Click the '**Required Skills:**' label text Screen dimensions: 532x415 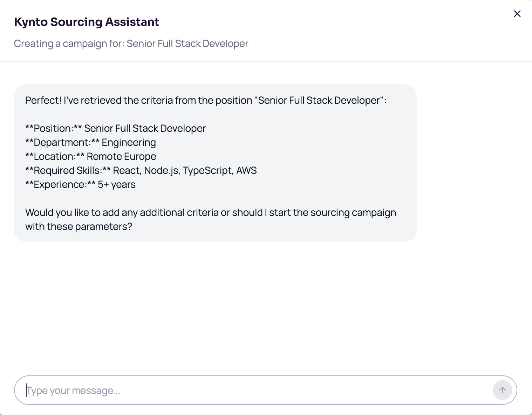point(68,170)
